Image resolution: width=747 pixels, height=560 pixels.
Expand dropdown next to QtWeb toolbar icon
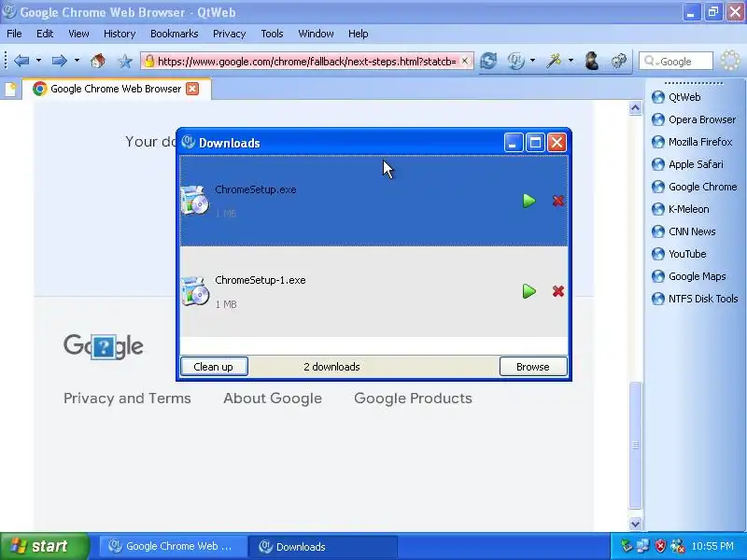pos(532,61)
